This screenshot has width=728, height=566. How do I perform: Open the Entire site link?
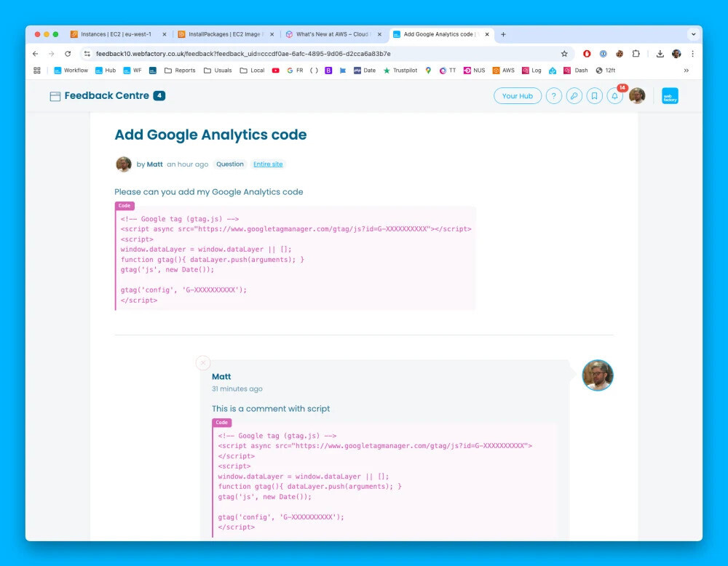[x=268, y=164]
